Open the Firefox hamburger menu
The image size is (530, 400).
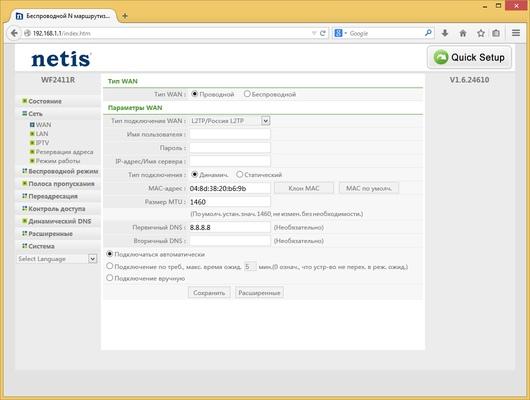[516, 33]
